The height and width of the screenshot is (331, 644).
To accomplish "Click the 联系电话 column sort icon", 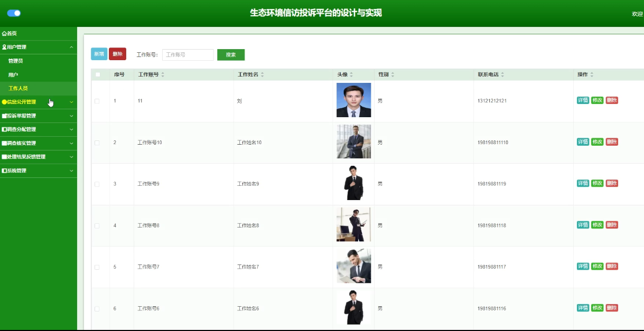I will [502, 75].
